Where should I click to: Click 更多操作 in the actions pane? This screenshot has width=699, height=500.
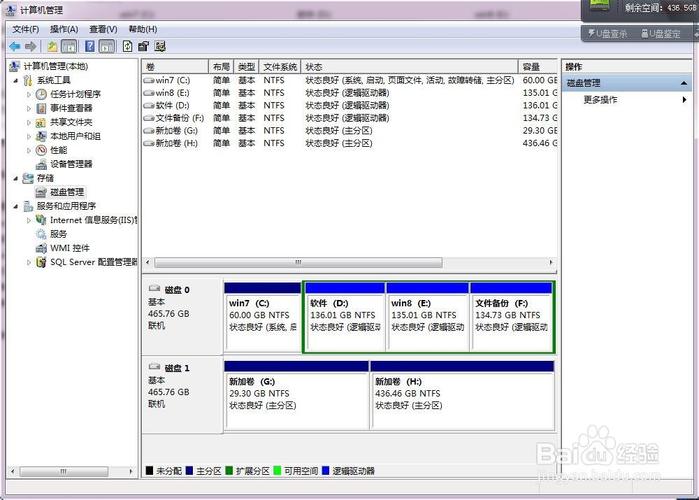click(600, 100)
